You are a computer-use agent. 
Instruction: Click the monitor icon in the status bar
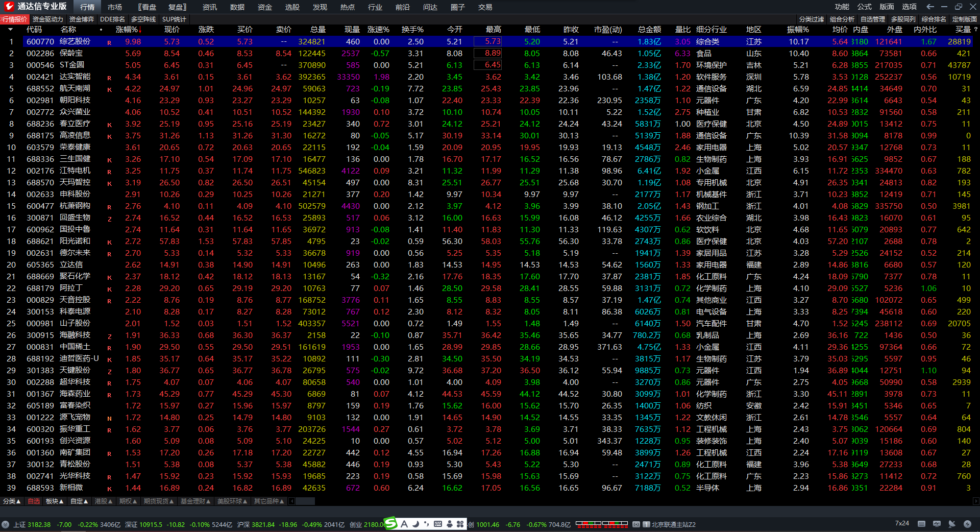[937, 524]
